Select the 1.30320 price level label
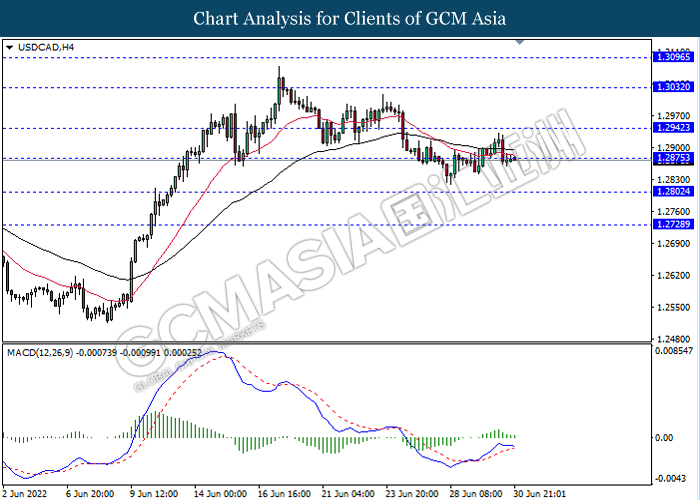 point(673,87)
